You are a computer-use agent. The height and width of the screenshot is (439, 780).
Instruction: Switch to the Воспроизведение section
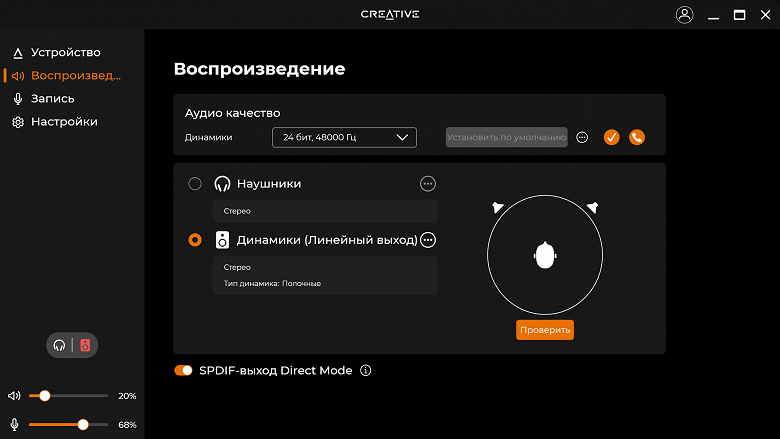point(66,76)
